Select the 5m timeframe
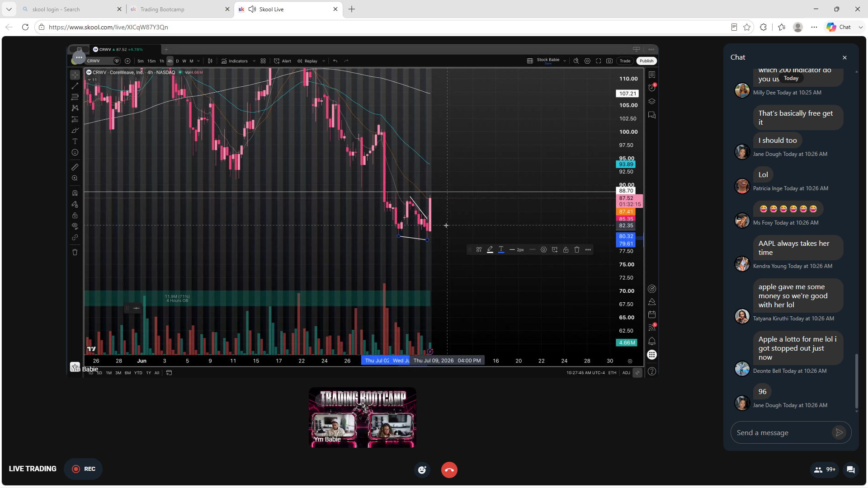Screen dimensions: 868x488 pyautogui.click(x=141, y=61)
